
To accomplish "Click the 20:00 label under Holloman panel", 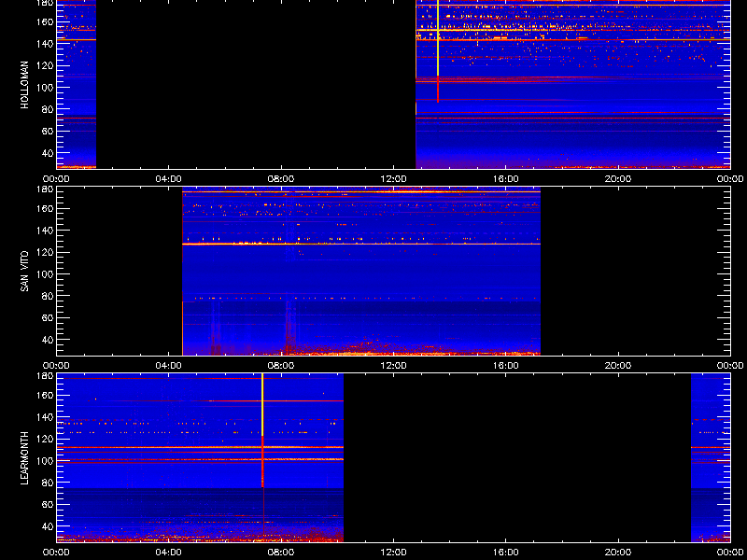I will (618, 179).
